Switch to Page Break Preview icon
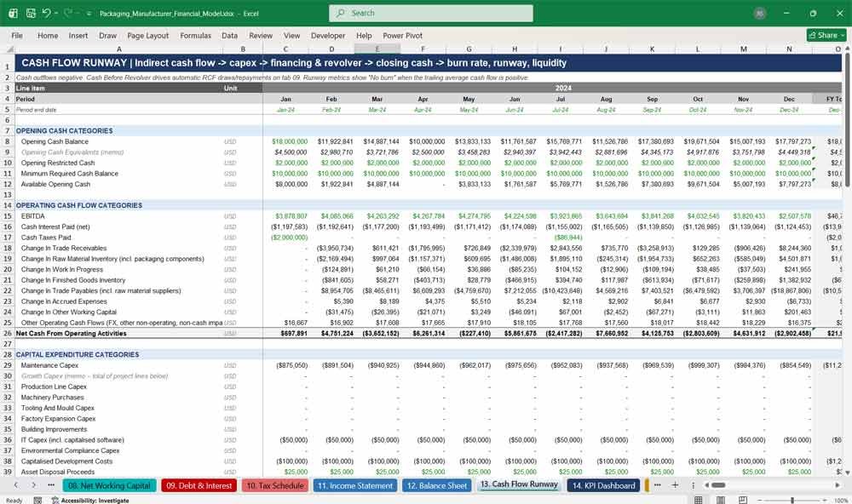This screenshot has height=504, width=852. pyautogui.click(x=742, y=501)
